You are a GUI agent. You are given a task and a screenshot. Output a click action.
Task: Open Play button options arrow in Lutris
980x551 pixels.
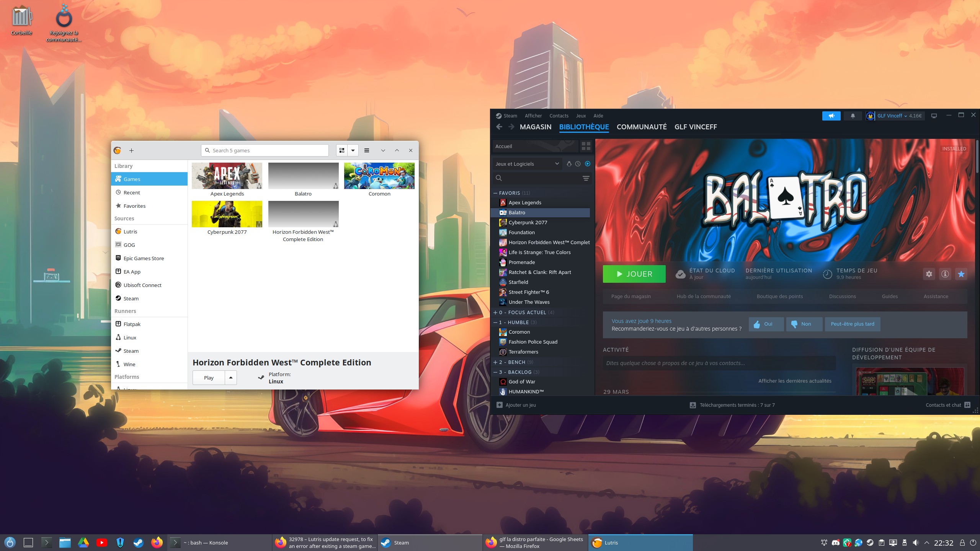(231, 378)
